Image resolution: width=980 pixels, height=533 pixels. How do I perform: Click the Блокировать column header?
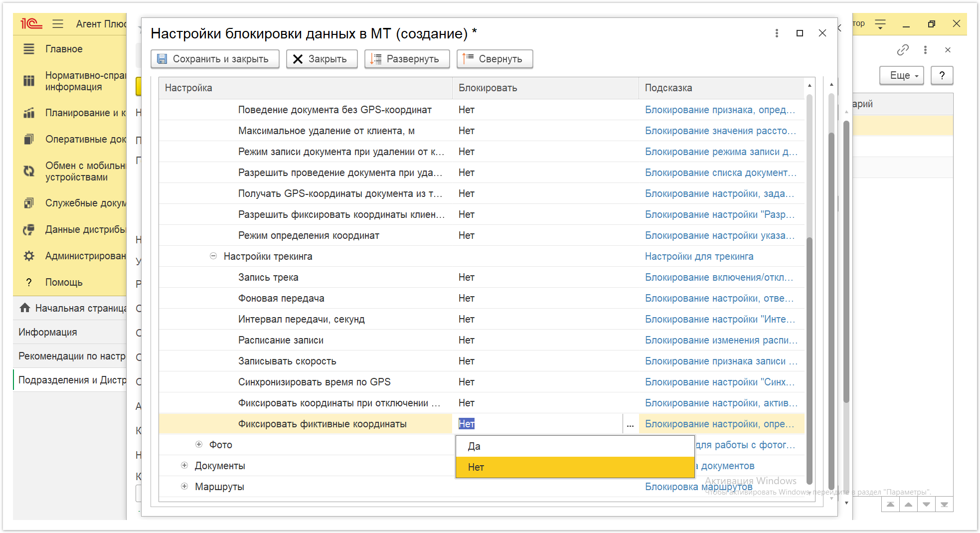tap(545, 88)
